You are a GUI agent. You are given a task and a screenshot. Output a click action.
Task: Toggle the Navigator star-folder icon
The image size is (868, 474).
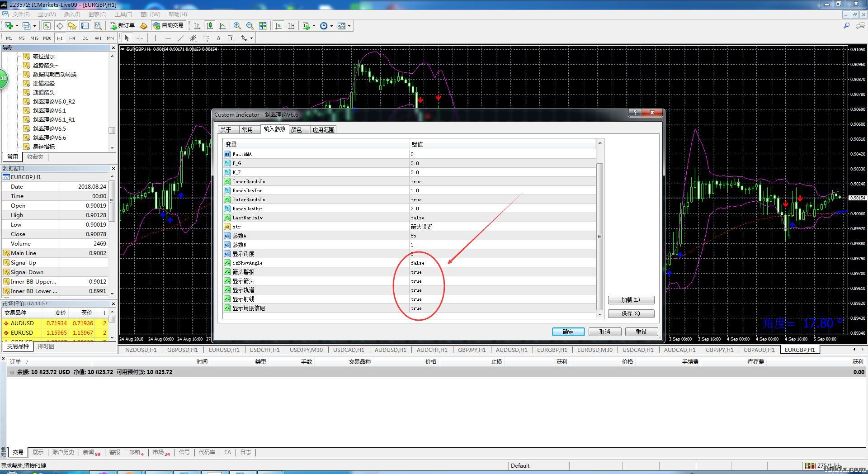point(72,26)
